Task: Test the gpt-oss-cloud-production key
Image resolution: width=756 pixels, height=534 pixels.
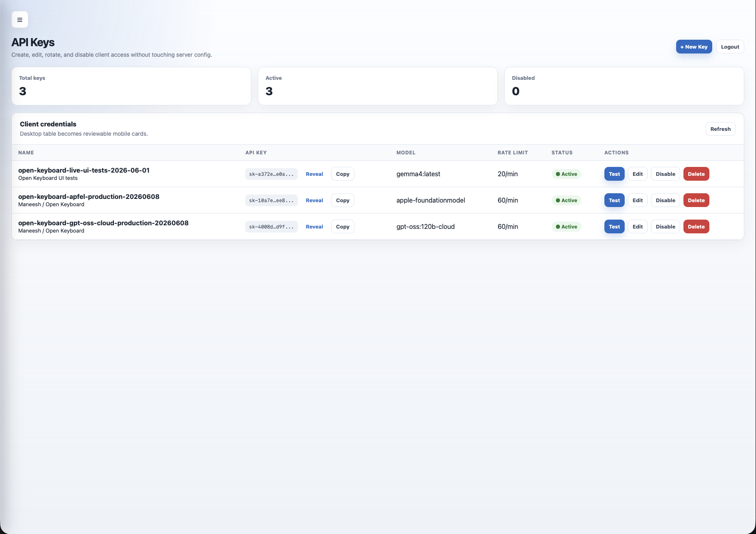Action: point(614,226)
